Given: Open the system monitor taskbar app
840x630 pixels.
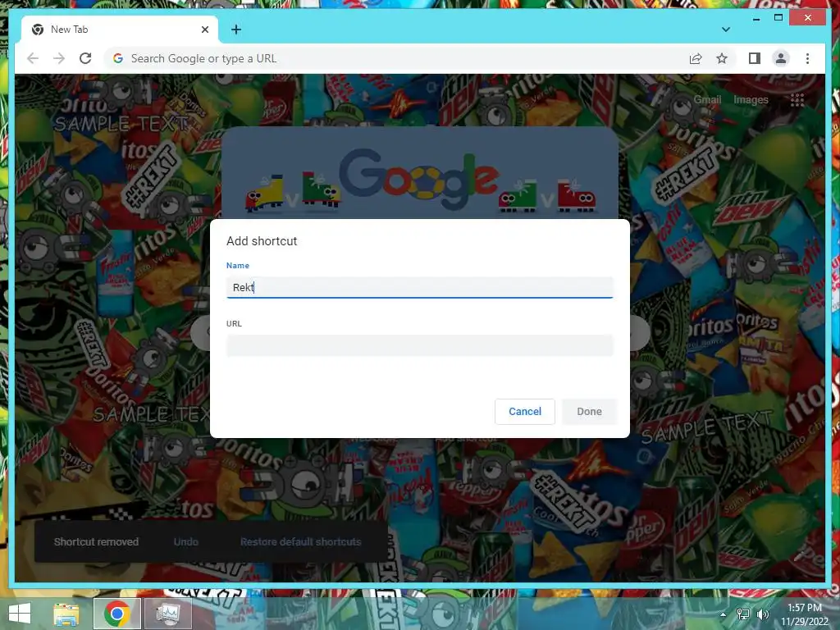Looking at the screenshot, I should pyautogui.click(x=169, y=614).
